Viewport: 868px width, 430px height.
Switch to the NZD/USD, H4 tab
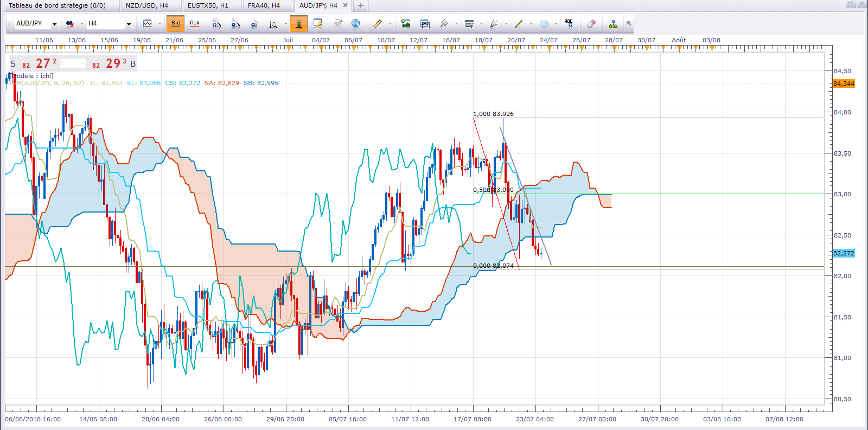[x=146, y=5]
